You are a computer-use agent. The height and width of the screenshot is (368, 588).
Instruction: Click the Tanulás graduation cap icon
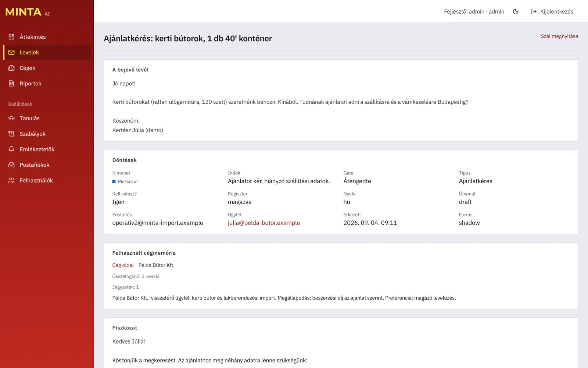point(11,118)
